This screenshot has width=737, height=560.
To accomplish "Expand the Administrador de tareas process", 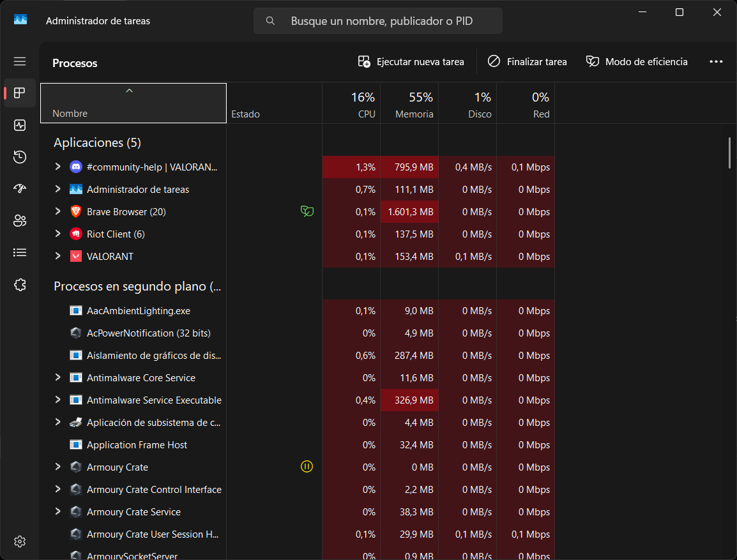I will click(58, 189).
